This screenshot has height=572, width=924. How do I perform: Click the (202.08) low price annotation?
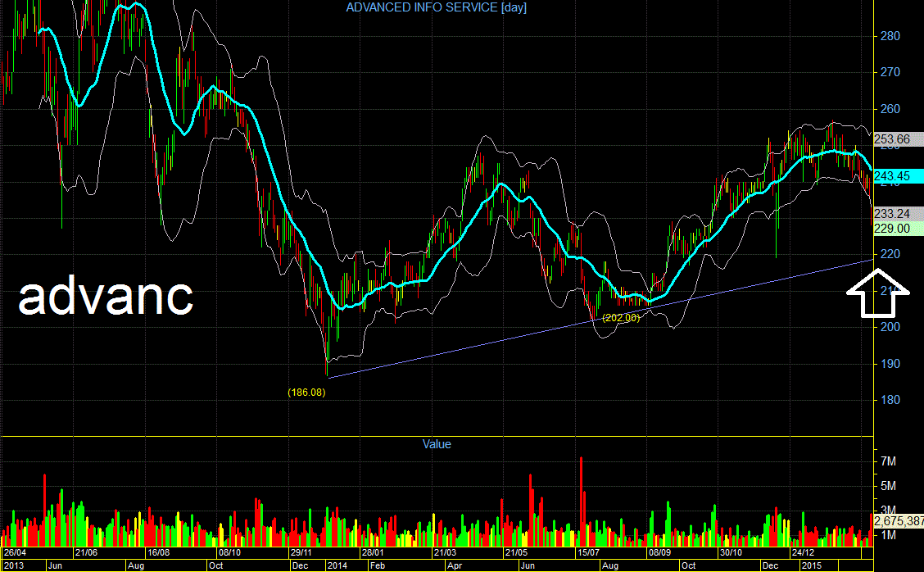click(621, 318)
